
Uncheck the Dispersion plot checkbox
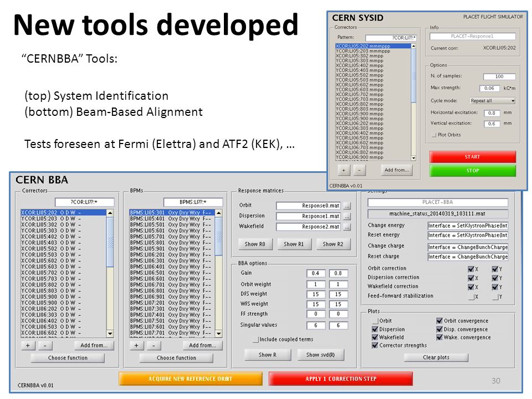point(375,329)
